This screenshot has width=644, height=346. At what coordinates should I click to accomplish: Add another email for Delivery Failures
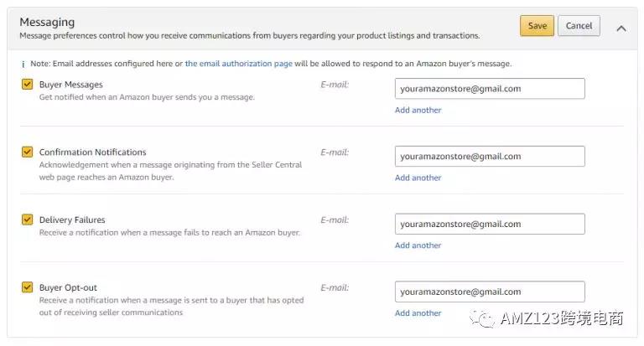(418, 245)
